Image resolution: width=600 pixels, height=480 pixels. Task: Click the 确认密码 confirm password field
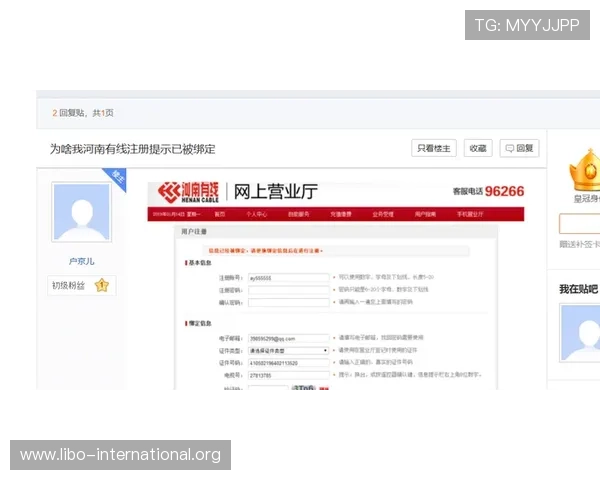pos(289,302)
